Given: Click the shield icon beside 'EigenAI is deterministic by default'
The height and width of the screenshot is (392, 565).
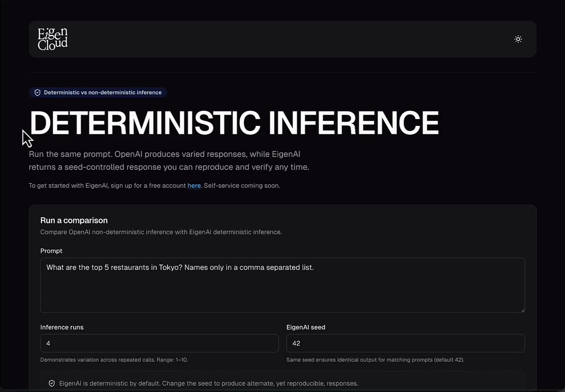Looking at the screenshot, I should pos(52,383).
